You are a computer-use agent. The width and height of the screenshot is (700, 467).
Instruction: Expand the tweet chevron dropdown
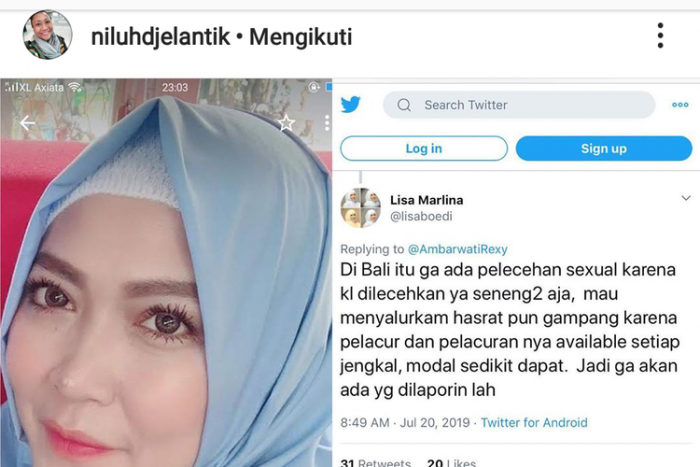pyautogui.click(x=686, y=198)
